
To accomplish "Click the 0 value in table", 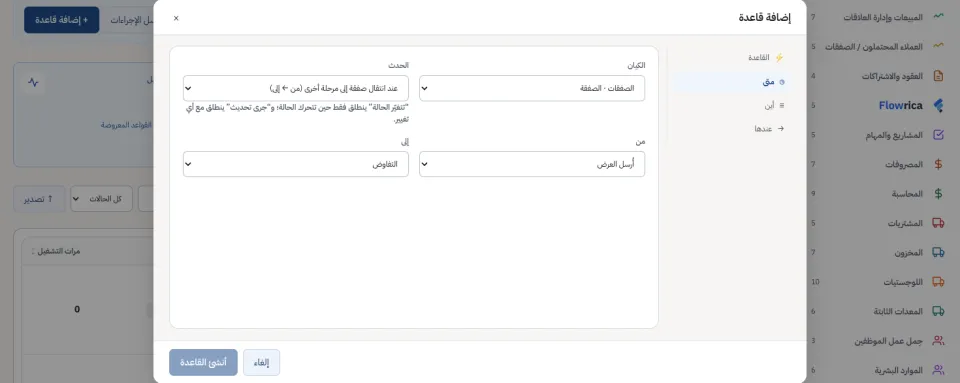I will point(77,310).
